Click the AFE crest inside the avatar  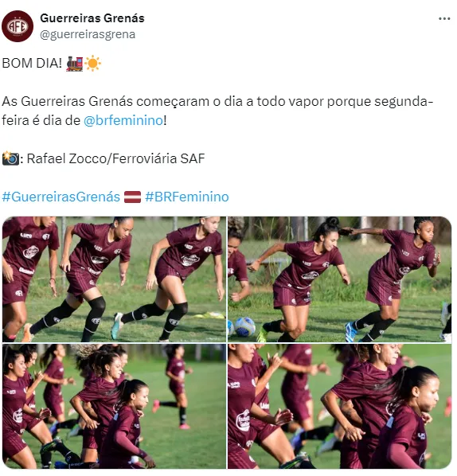pos(18,26)
